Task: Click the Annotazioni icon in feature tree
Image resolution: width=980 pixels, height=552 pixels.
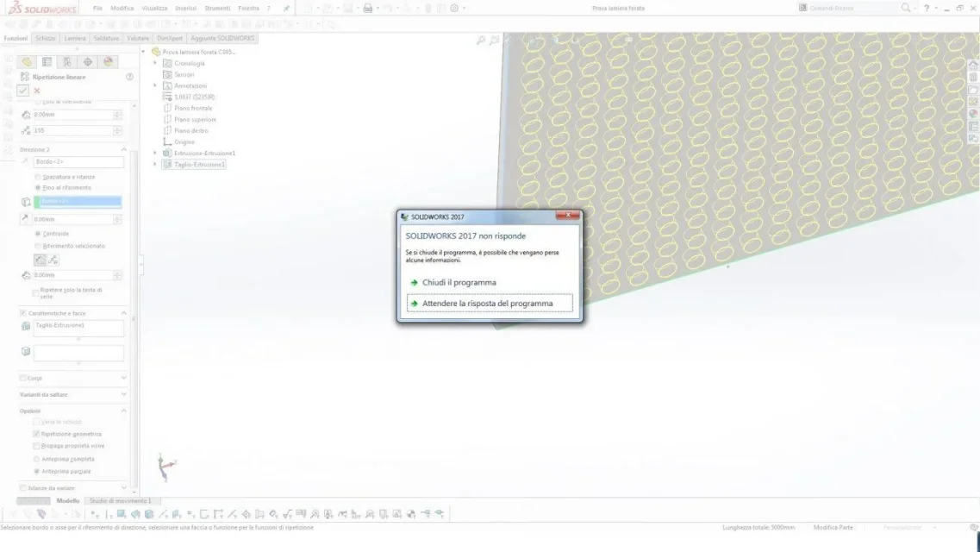Action: tap(167, 85)
